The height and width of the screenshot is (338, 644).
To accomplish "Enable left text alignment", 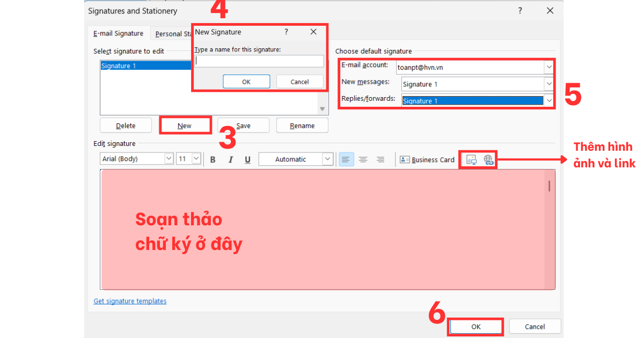I will pyautogui.click(x=346, y=159).
